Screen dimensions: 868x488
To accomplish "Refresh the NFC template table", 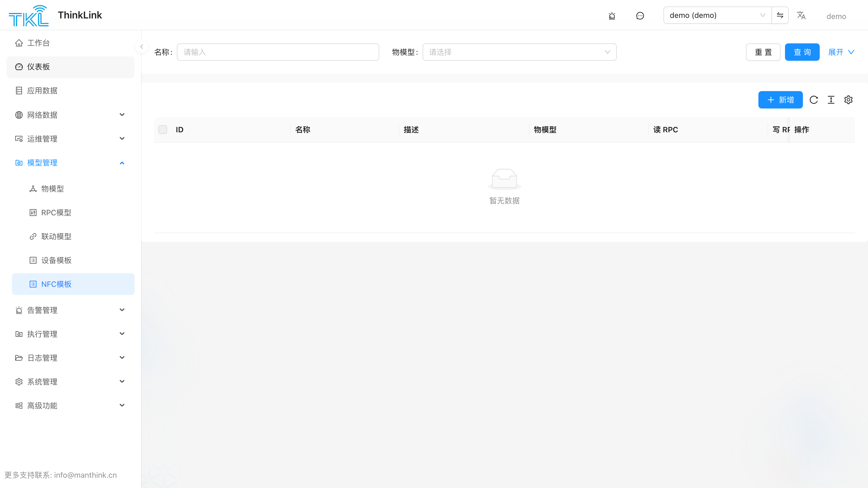I will (x=814, y=100).
